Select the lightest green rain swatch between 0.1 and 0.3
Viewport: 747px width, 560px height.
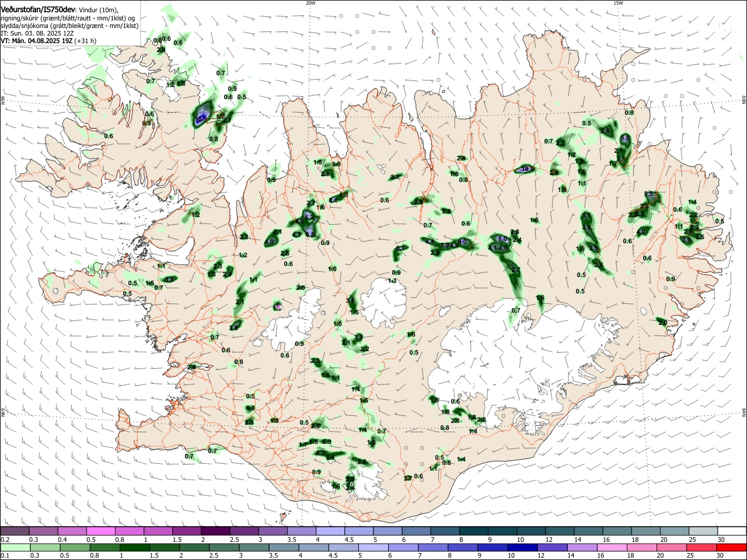15,547
